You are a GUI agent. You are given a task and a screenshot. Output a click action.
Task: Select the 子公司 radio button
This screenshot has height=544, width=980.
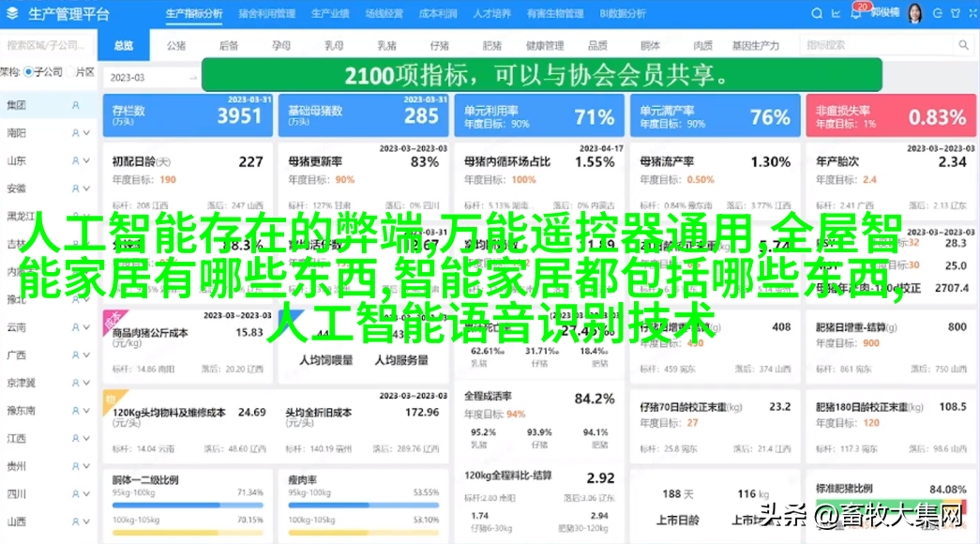point(28,72)
